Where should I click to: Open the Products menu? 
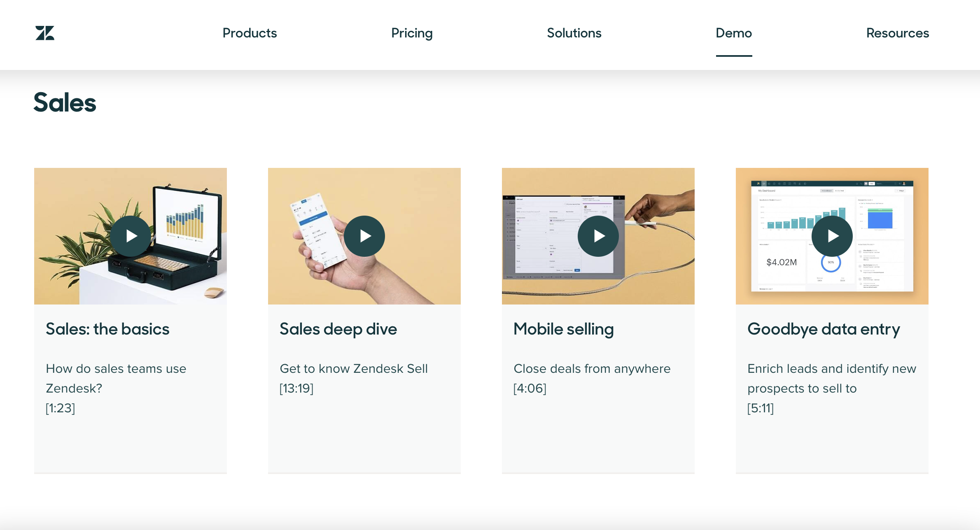pyautogui.click(x=250, y=33)
